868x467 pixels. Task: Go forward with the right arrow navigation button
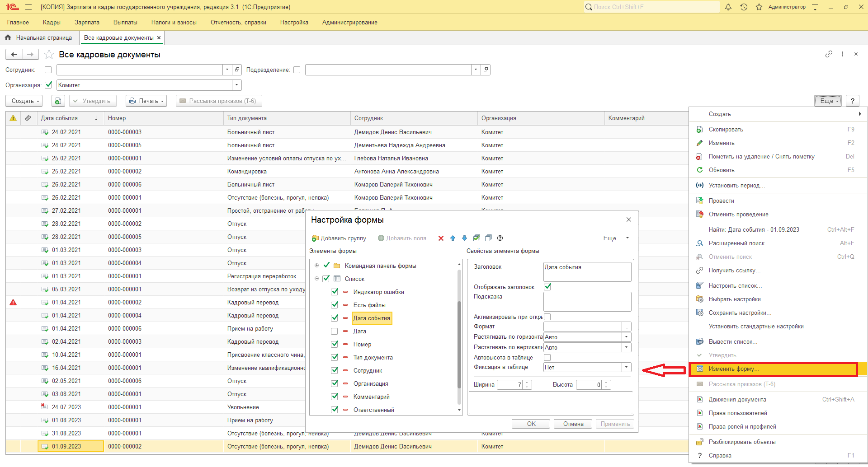(30, 55)
